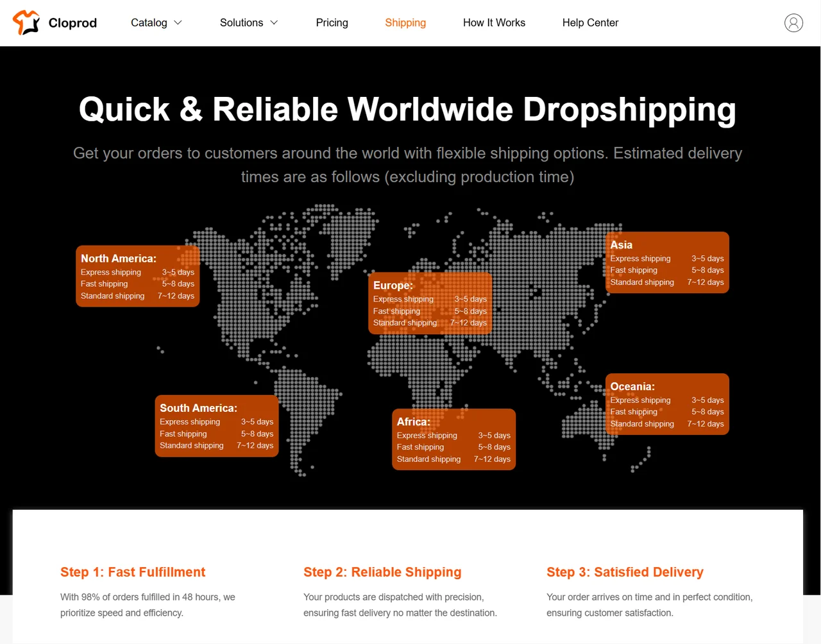Open the Help Center link
This screenshot has width=821, height=644.
coord(590,23)
